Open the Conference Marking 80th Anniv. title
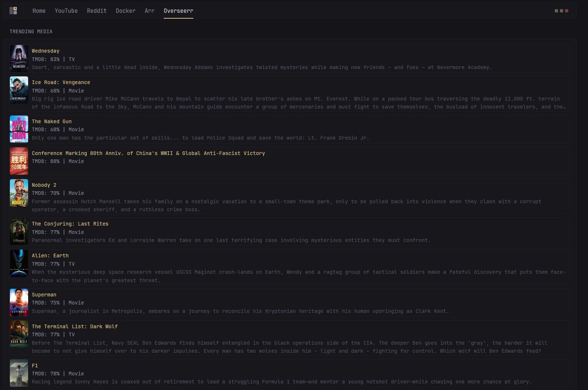The width and height of the screenshot is (588, 390). pyautogui.click(x=148, y=153)
